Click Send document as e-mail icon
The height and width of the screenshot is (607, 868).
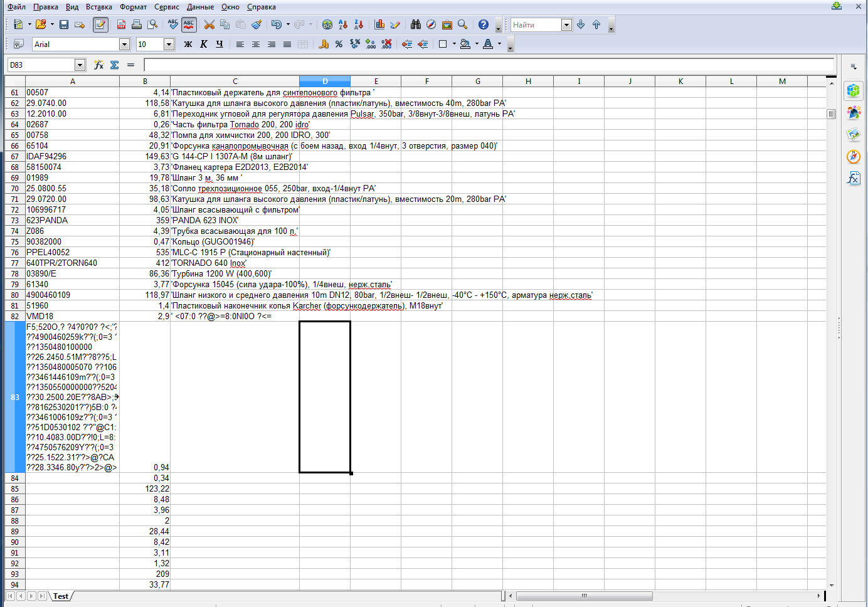[x=80, y=24]
